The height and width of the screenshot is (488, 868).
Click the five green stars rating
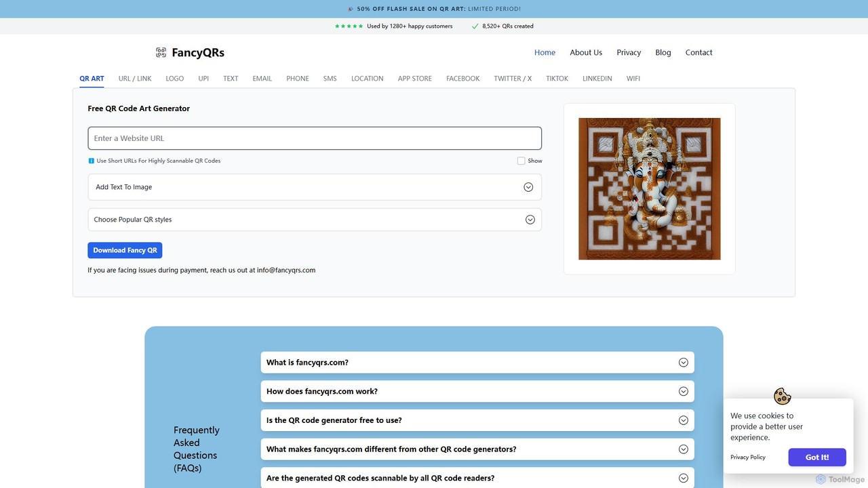point(349,26)
